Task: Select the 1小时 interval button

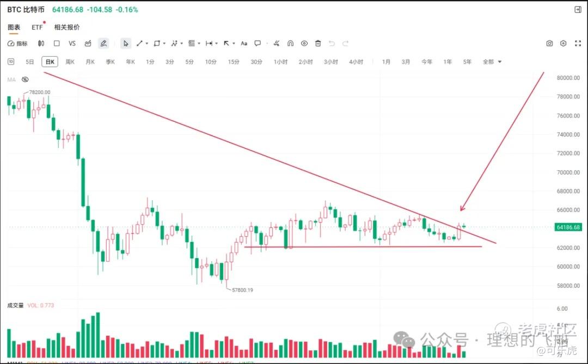Action: (280, 62)
